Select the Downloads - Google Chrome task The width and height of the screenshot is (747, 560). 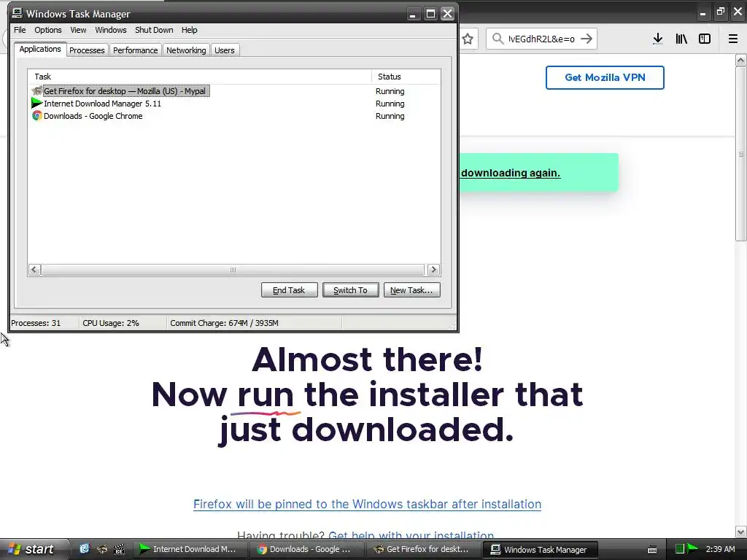pyautogui.click(x=93, y=116)
